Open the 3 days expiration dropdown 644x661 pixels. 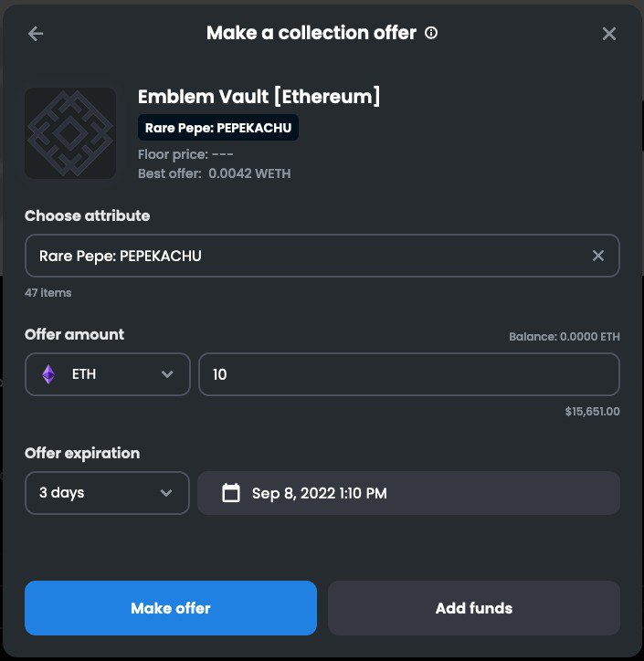coord(107,493)
